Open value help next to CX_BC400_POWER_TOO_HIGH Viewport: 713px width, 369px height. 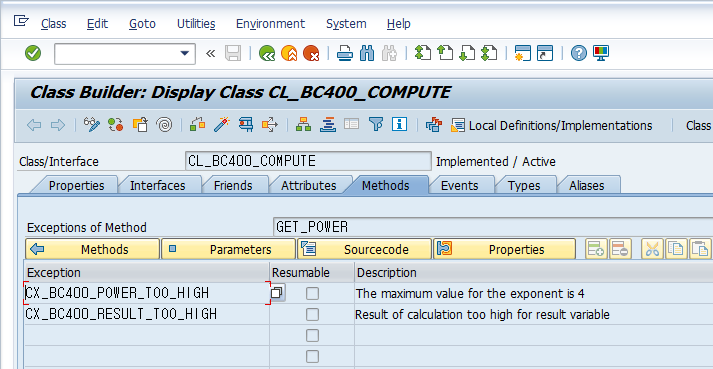coord(277,293)
